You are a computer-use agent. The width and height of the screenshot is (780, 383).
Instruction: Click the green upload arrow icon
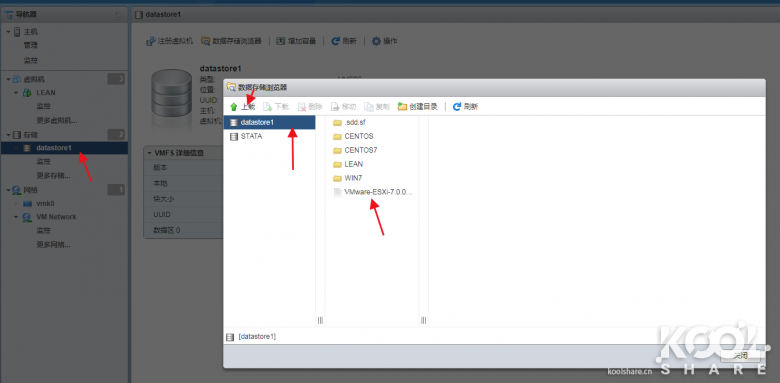pos(234,107)
